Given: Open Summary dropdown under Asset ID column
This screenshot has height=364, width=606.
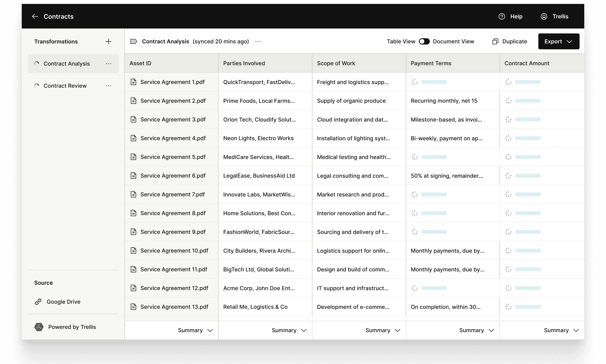Looking at the screenshot, I should click(x=195, y=331).
